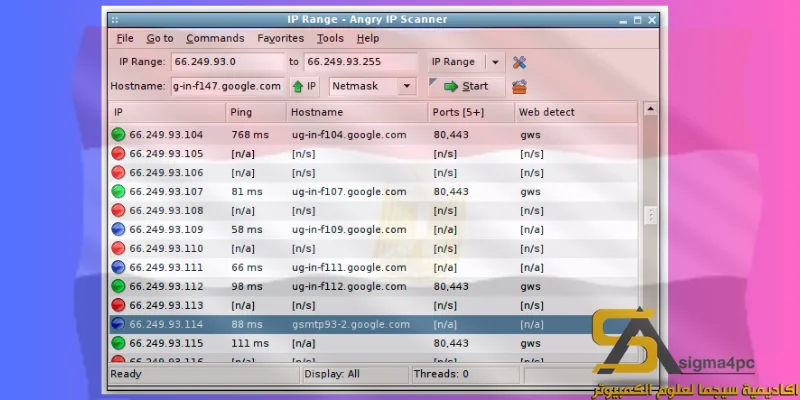This screenshot has width=800, height=400.
Task: Sort by the Web detect column header
Action: point(576,112)
